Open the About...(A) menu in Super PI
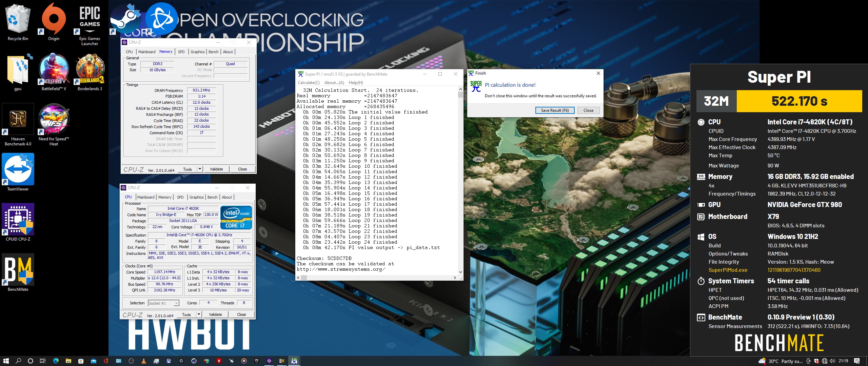 tap(334, 82)
